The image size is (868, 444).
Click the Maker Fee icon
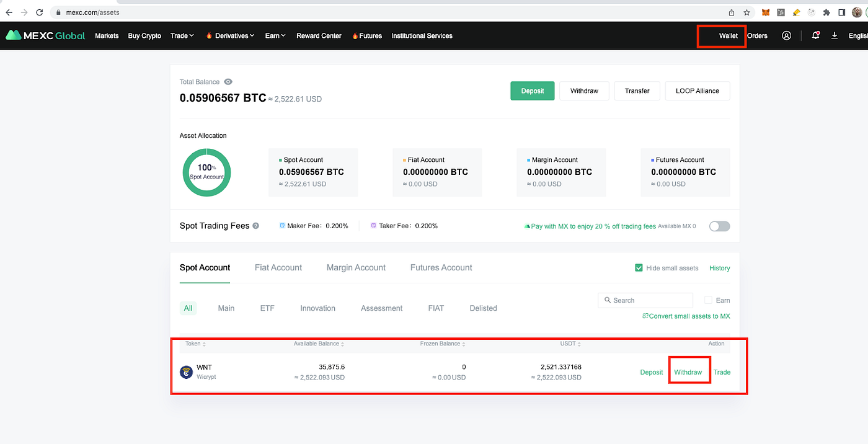(282, 226)
